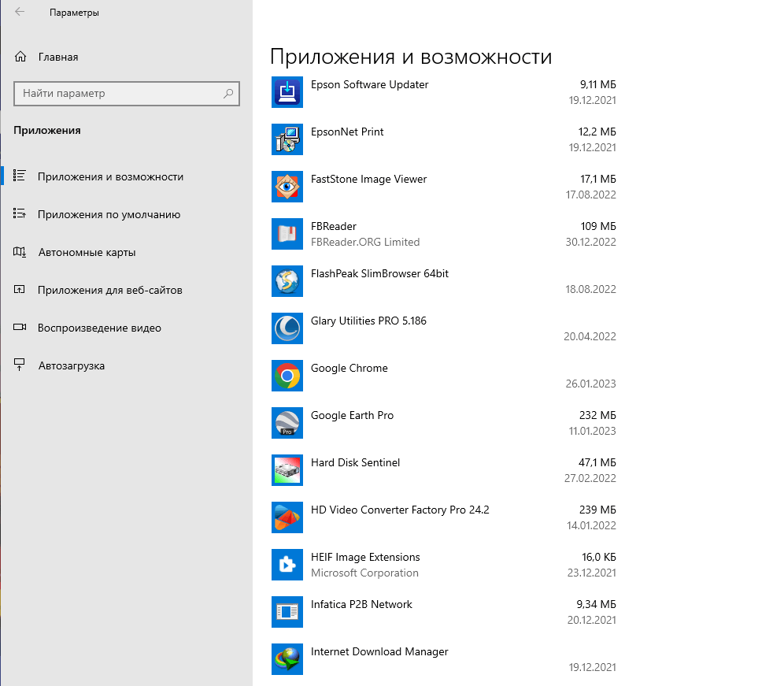Select Hard Disk Sentinel entry name
The image size is (784, 686).
click(355, 463)
